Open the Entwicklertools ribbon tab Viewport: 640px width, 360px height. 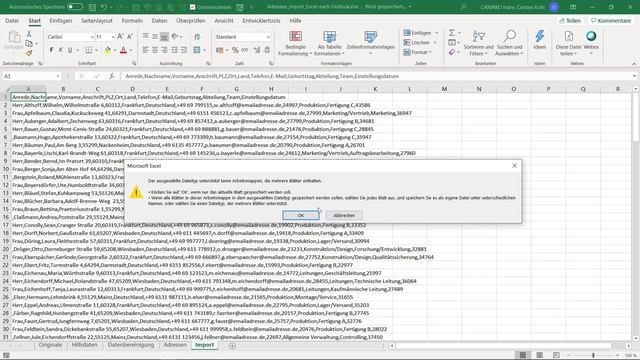(x=261, y=20)
